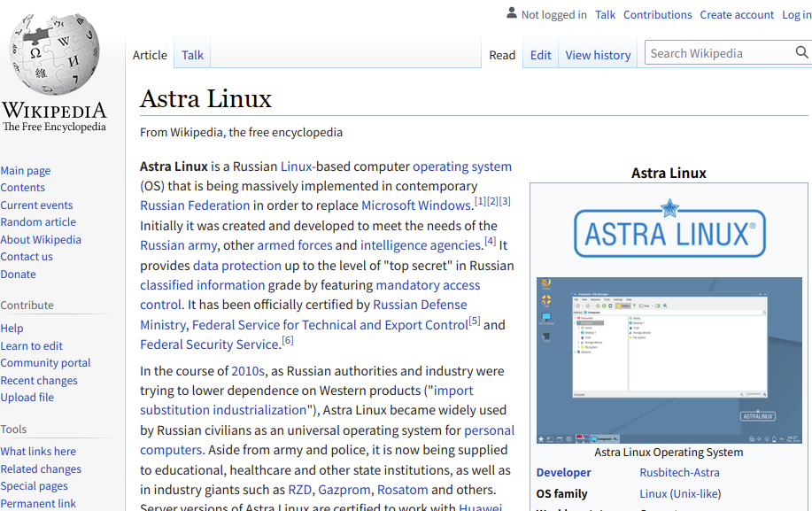Viewport: 812px width, 511px height.
Task: Click Permanent link in Tools
Action: pyautogui.click(x=38, y=503)
